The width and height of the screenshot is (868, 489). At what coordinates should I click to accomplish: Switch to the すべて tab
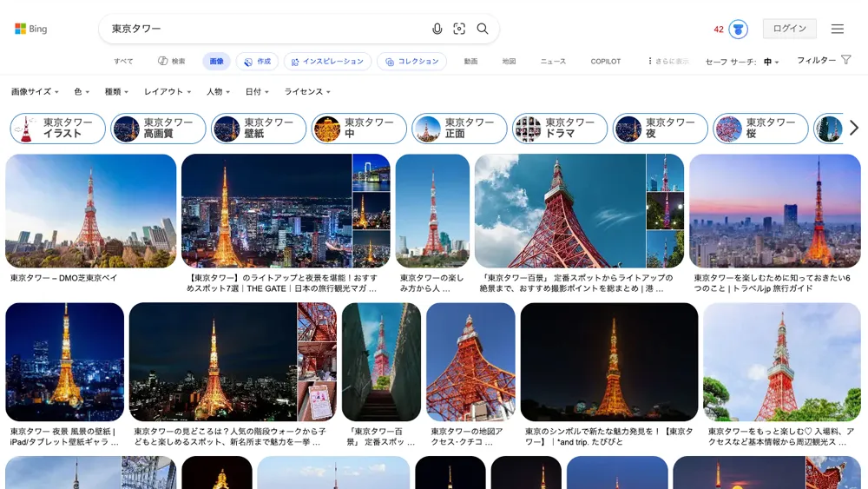coord(123,62)
